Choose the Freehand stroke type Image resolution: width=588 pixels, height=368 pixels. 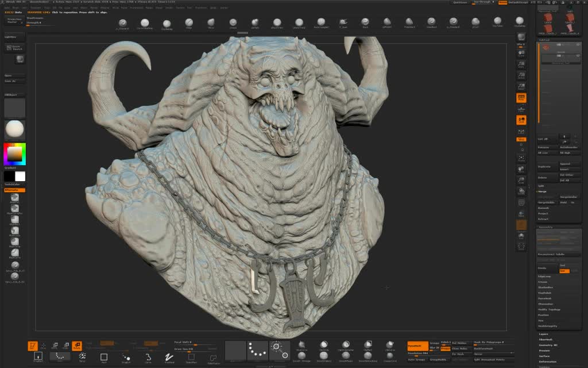(x=169, y=357)
